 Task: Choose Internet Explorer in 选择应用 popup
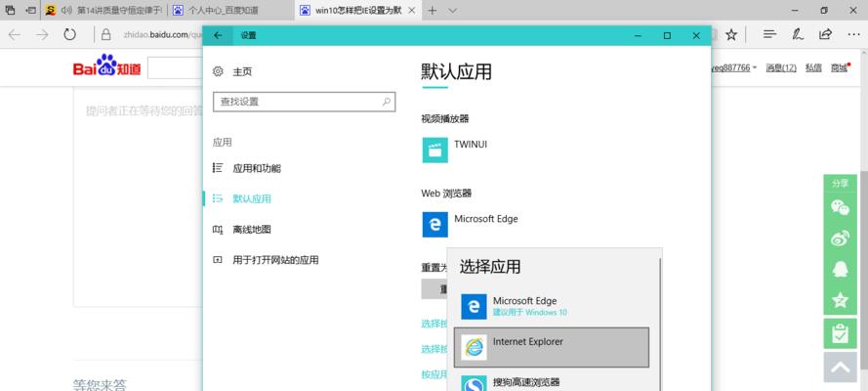pyautogui.click(x=552, y=347)
